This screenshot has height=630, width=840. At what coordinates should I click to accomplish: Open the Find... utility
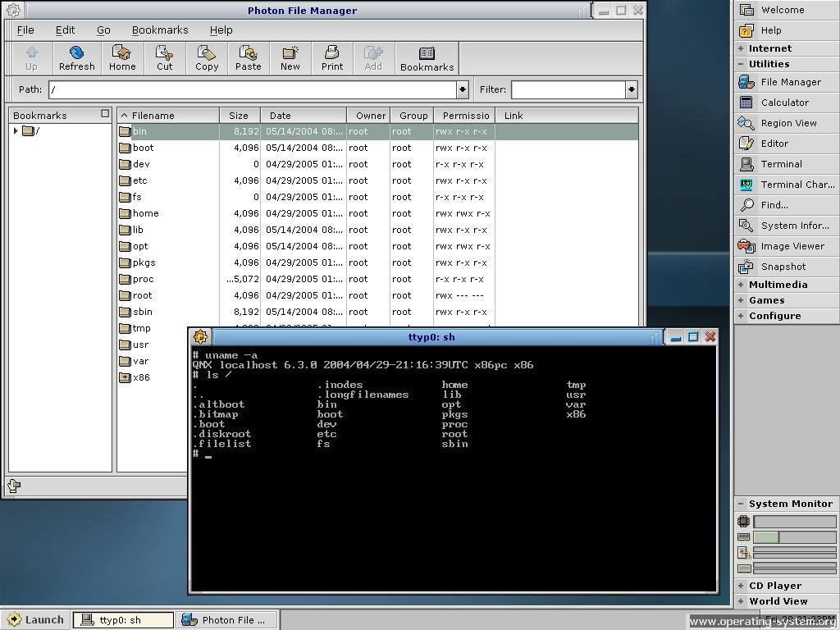787,204
